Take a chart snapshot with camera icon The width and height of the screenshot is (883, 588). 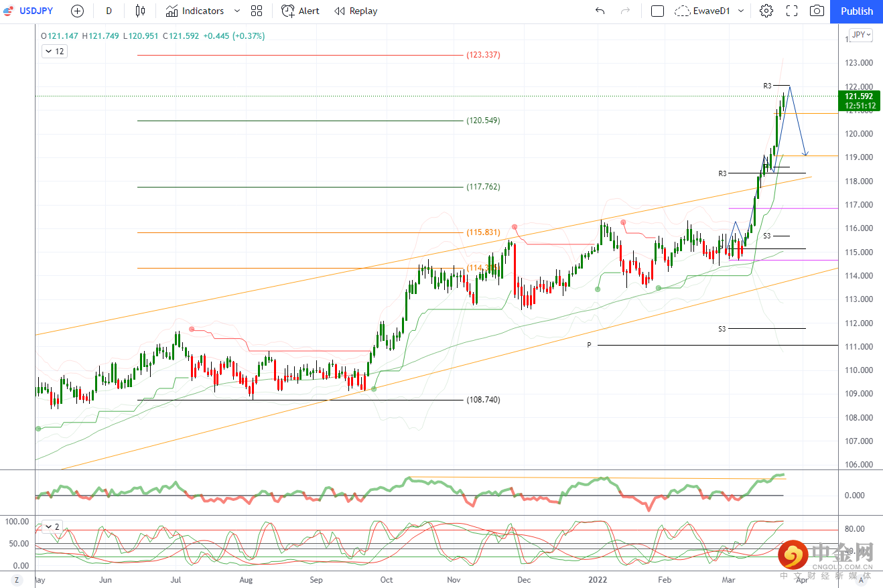(817, 11)
